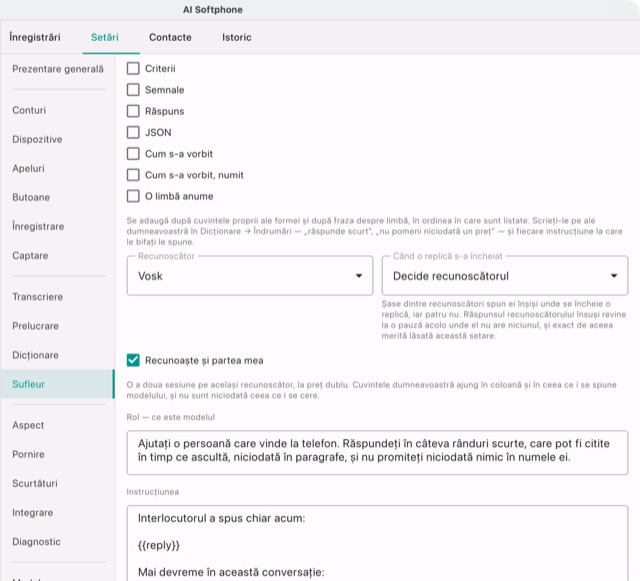Enable the O limbă anume checkbox
The width and height of the screenshot is (640, 581).
[133, 196]
